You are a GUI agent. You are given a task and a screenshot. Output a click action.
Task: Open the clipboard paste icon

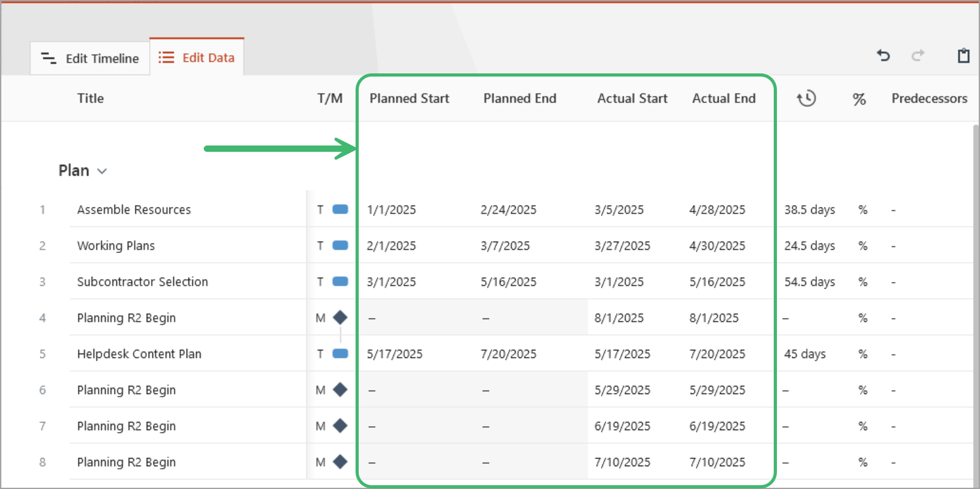963,56
